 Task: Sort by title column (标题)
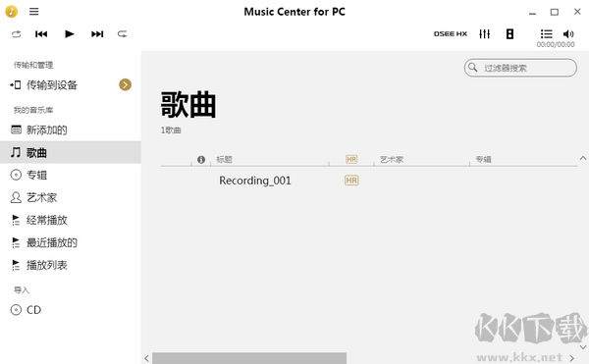pyautogui.click(x=224, y=160)
